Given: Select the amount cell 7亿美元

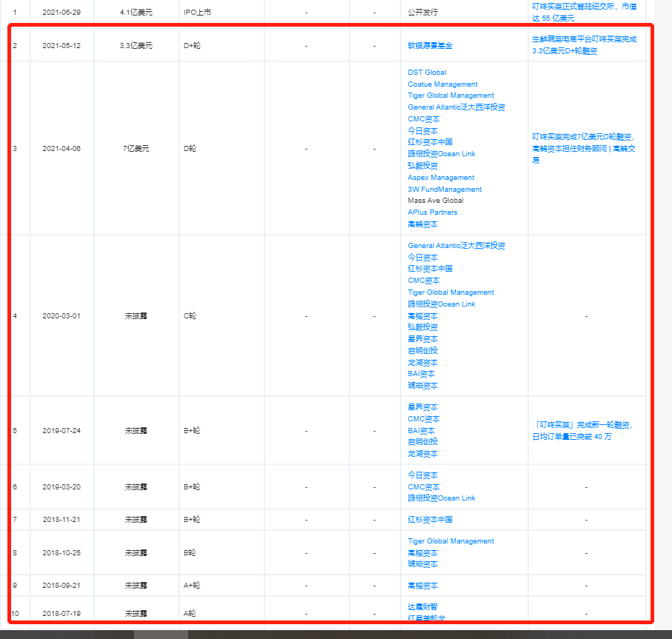Looking at the screenshot, I should (136, 149).
